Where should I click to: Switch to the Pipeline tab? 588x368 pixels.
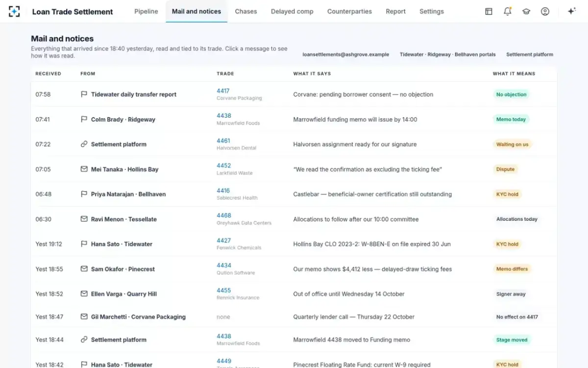146,11
